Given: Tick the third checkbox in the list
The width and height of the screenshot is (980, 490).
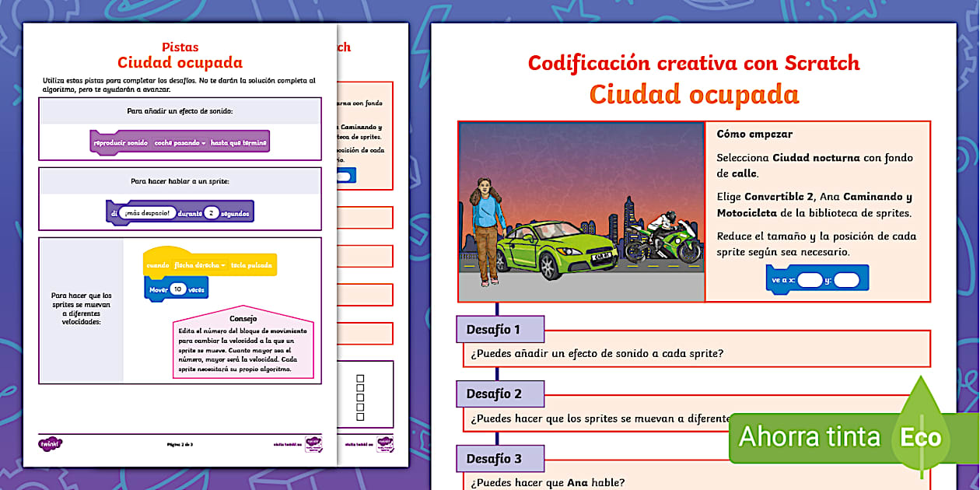Looking at the screenshot, I should (360, 397).
